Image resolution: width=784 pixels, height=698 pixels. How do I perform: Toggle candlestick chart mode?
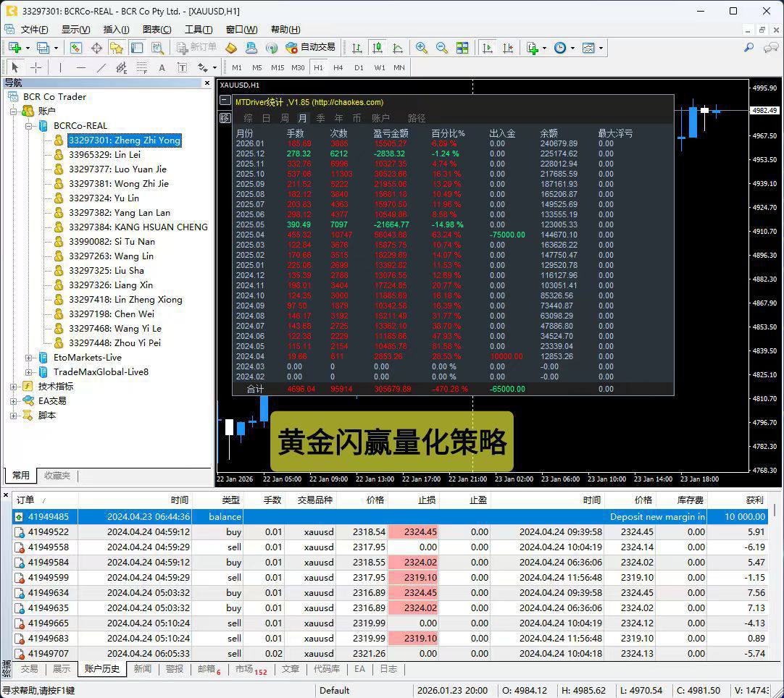(x=378, y=48)
